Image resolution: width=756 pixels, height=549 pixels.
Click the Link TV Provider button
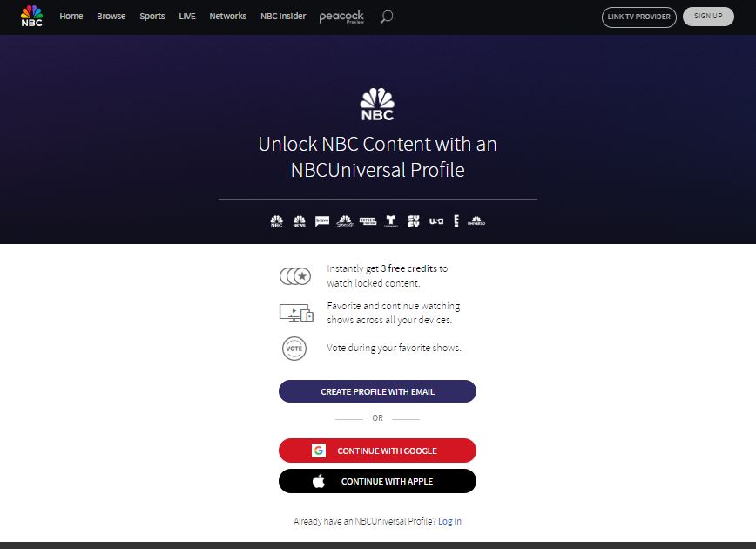coord(638,17)
